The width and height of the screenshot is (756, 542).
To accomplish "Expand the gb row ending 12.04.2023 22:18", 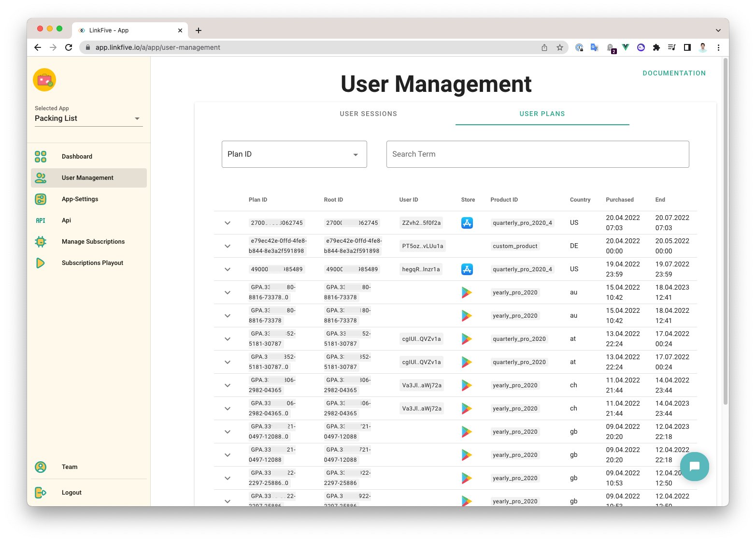I will (x=228, y=432).
